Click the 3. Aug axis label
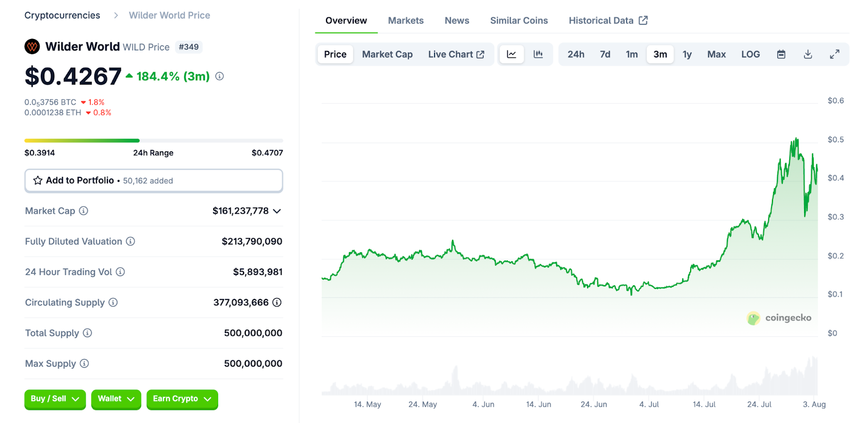Screen dimensions: 868x423 pyautogui.click(x=814, y=405)
